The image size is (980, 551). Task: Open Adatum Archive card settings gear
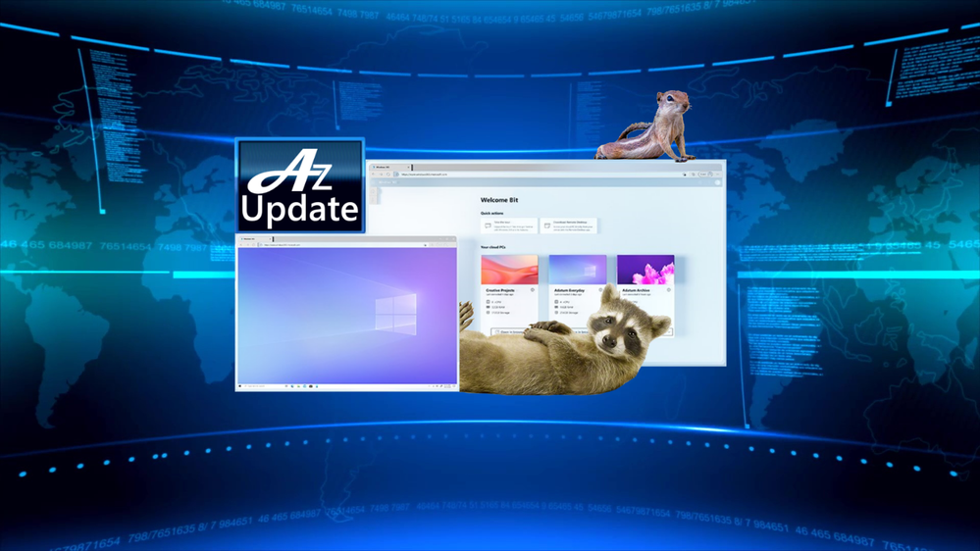[x=669, y=290]
